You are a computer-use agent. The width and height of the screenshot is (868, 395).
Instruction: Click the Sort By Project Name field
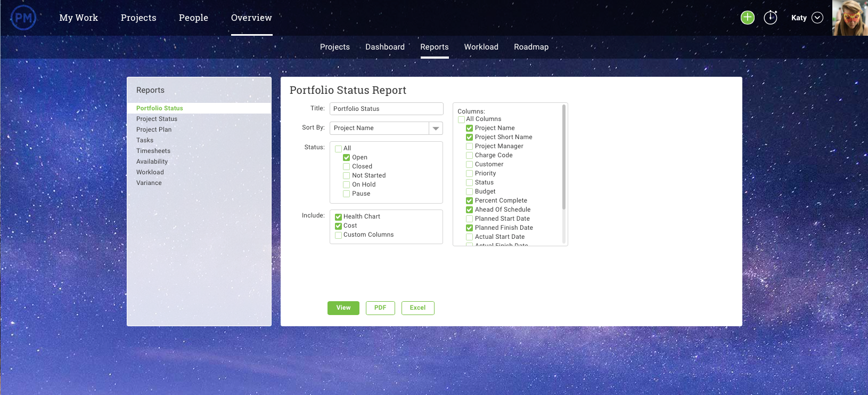point(379,128)
